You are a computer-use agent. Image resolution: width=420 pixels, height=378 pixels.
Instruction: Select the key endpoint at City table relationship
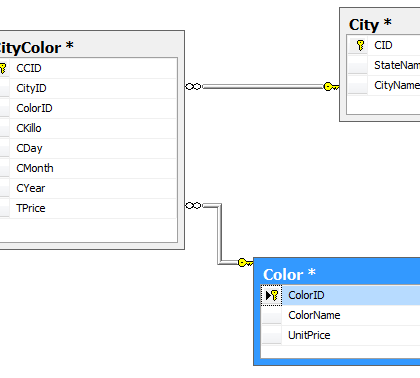(x=331, y=87)
